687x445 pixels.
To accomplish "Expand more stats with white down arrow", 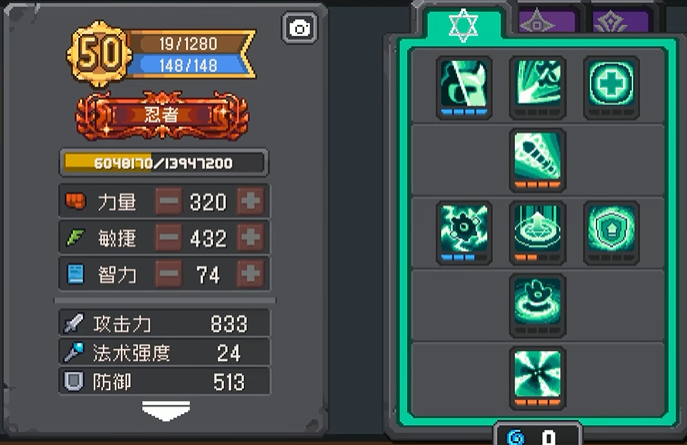I will click(166, 410).
